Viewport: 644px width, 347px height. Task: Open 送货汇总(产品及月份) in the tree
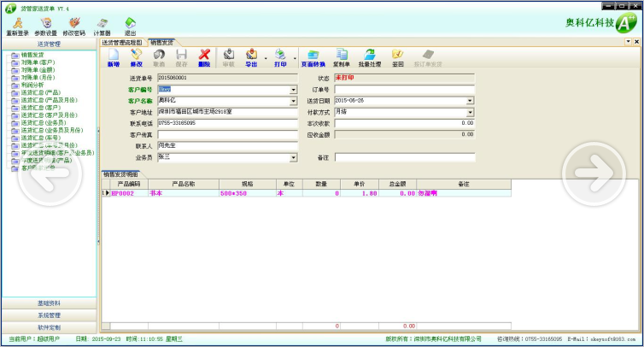coord(49,100)
